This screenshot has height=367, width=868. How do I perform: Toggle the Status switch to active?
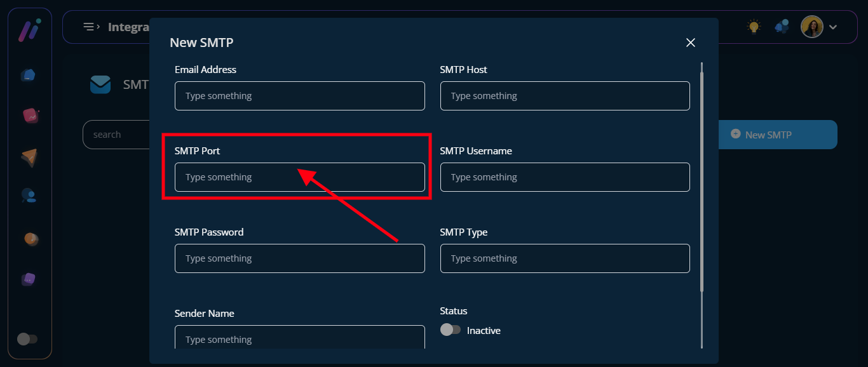click(x=451, y=330)
